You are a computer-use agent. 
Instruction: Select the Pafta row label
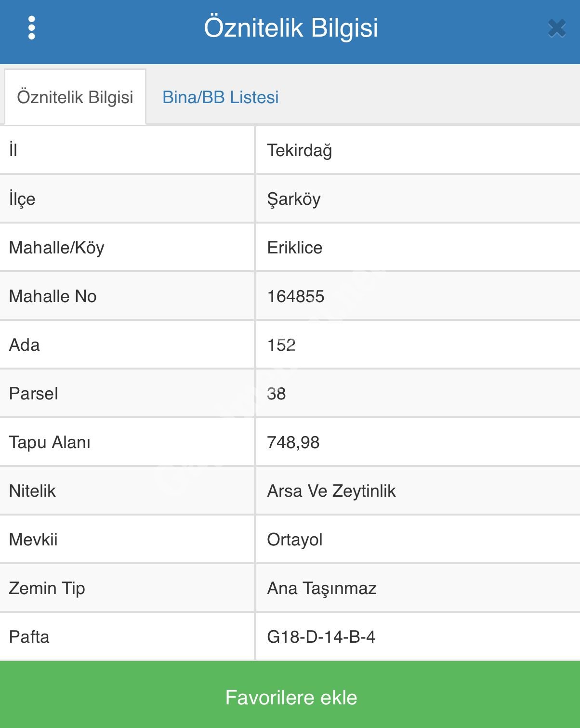click(x=29, y=637)
